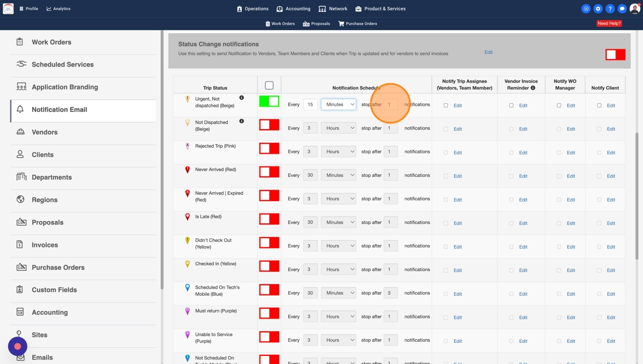Screen dimensions: 643x364
Task: Open Departments settings in sidebar
Action: click(83, 177)
